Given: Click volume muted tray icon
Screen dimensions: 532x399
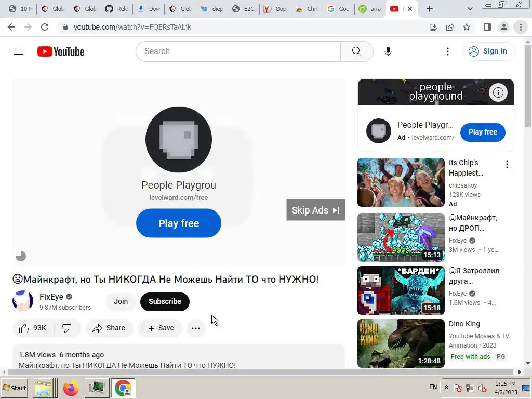Looking at the screenshot, I should click(482, 388).
